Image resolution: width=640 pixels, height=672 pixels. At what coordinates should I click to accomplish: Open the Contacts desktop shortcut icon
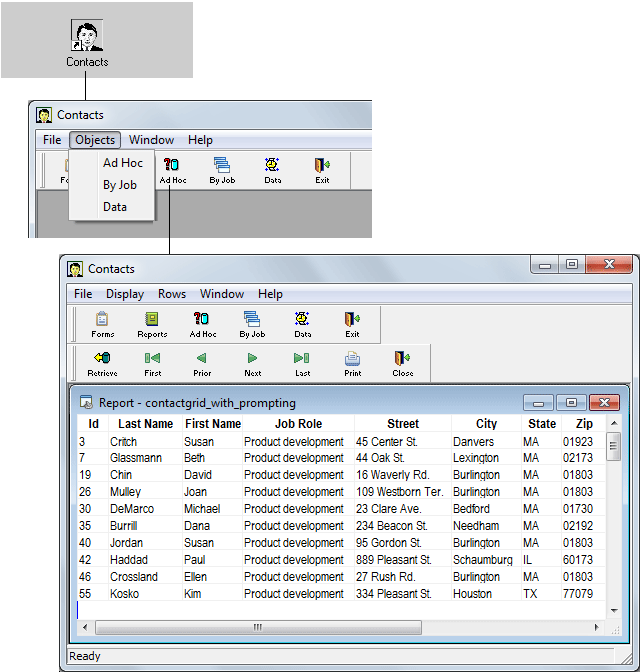point(87,37)
